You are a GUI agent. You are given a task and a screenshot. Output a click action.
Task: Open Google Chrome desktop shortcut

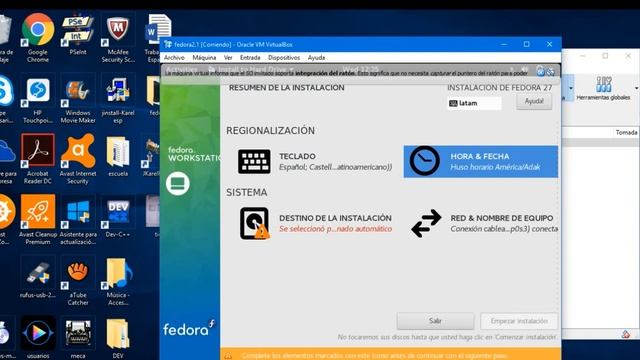tap(38, 39)
